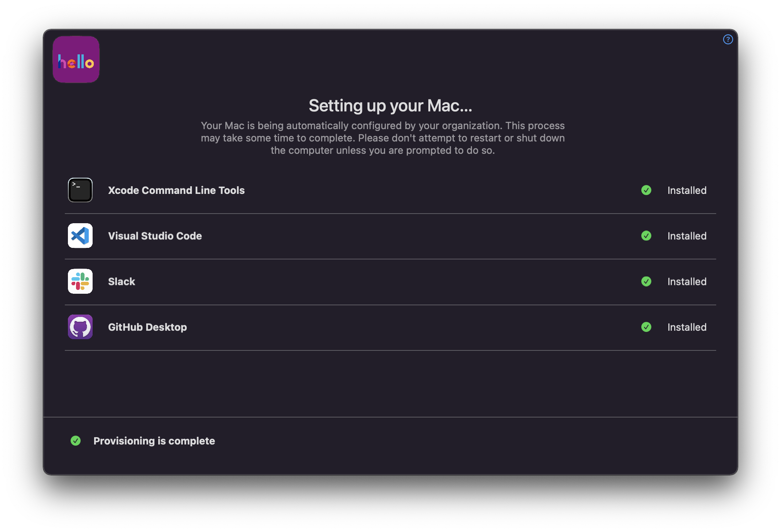Select the GitHub Desktop label

click(x=147, y=327)
